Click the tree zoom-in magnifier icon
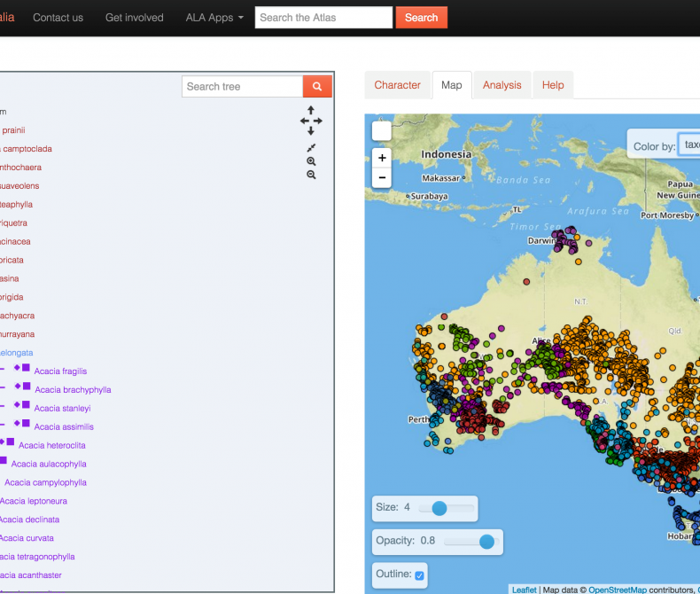 [x=311, y=161]
